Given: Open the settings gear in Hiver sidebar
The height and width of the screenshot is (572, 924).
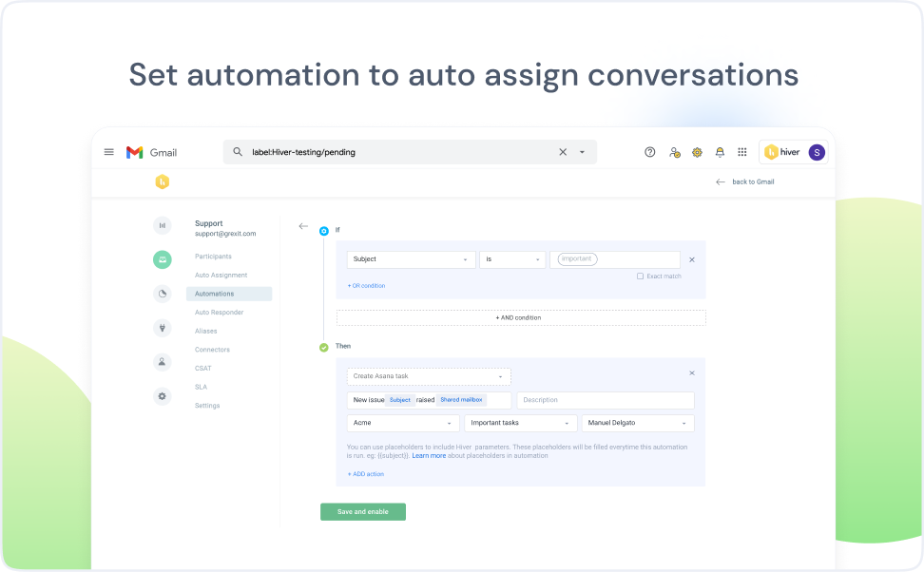Looking at the screenshot, I should tap(163, 396).
